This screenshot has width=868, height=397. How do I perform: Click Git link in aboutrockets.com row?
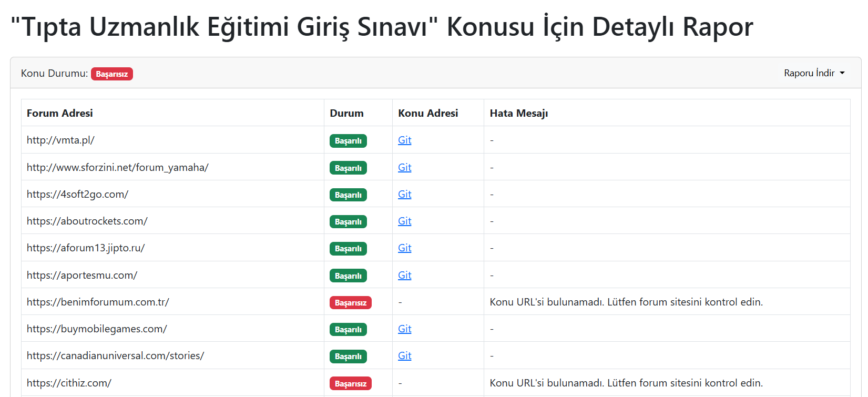click(404, 221)
